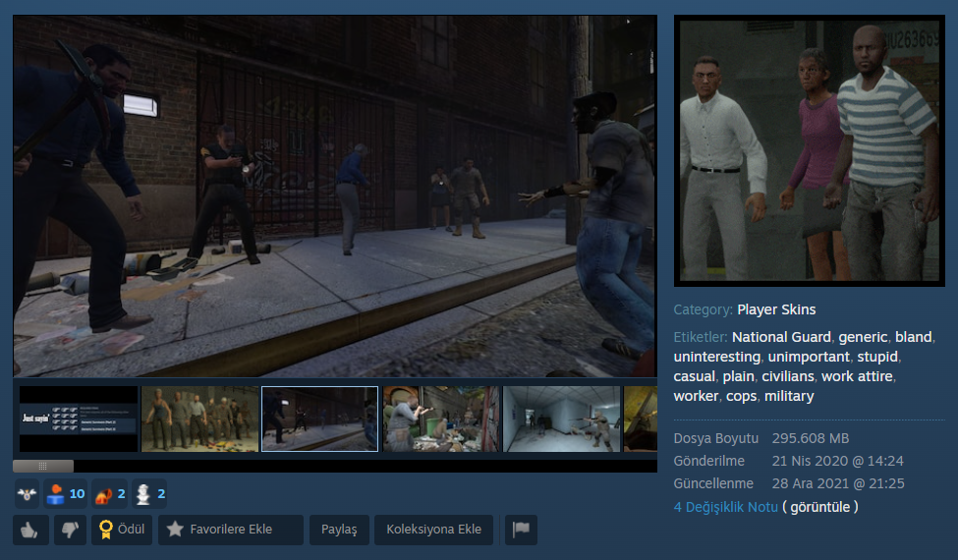Click the award icon showing 10
This screenshot has width=958, height=560.
(66, 494)
